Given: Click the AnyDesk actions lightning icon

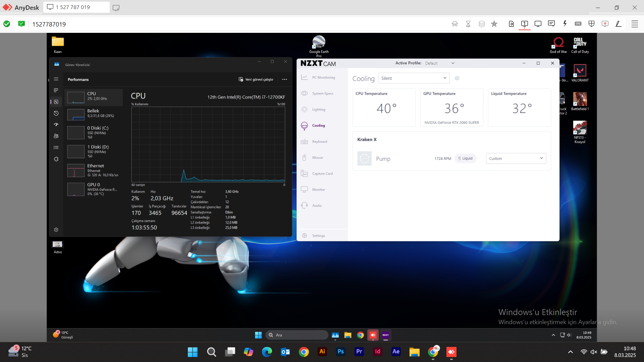Looking at the screenshot, I should pyautogui.click(x=565, y=24).
